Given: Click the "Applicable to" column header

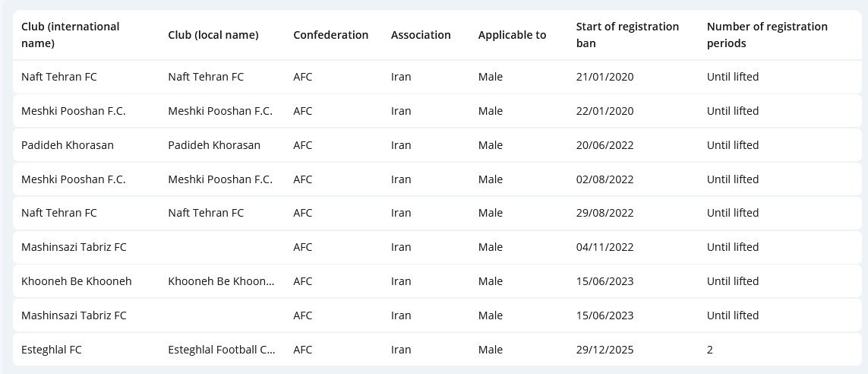Looking at the screenshot, I should 512,35.
